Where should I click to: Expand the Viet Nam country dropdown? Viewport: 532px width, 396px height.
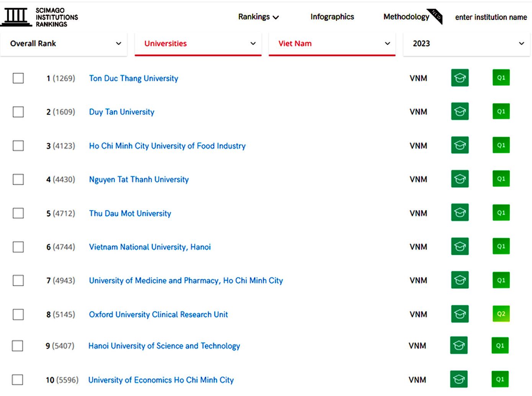pos(332,44)
